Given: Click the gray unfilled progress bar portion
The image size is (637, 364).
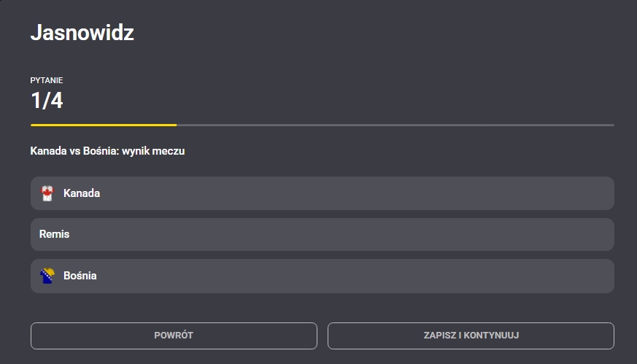Looking at the screenshot, I should [x=395, y=125].
